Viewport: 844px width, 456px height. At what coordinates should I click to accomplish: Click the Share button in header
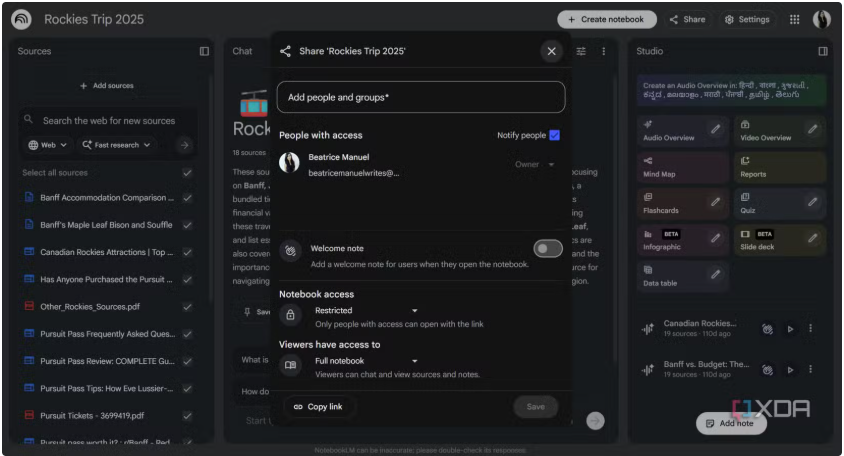click(x=687, y=19)
